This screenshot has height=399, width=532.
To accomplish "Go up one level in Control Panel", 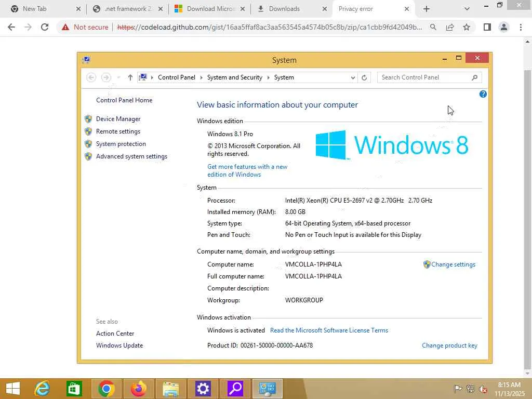I will click(130, 77).
